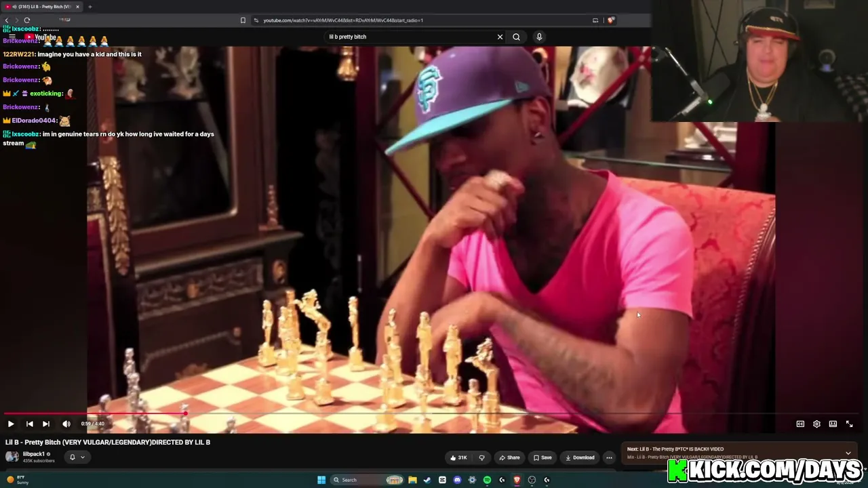Skip ahead to the next video
Viewport: 868px width, 488px height.
(45, 424)
